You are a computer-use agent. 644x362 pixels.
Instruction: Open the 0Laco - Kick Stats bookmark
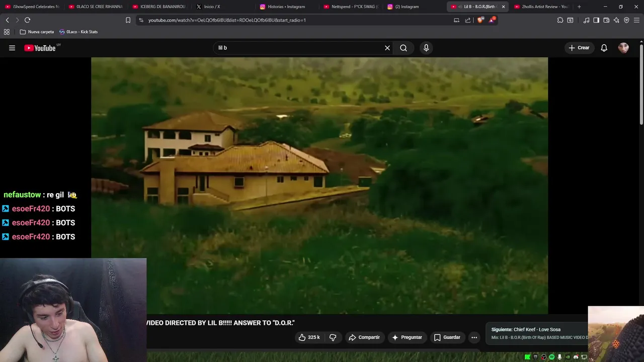click(78, 32)
